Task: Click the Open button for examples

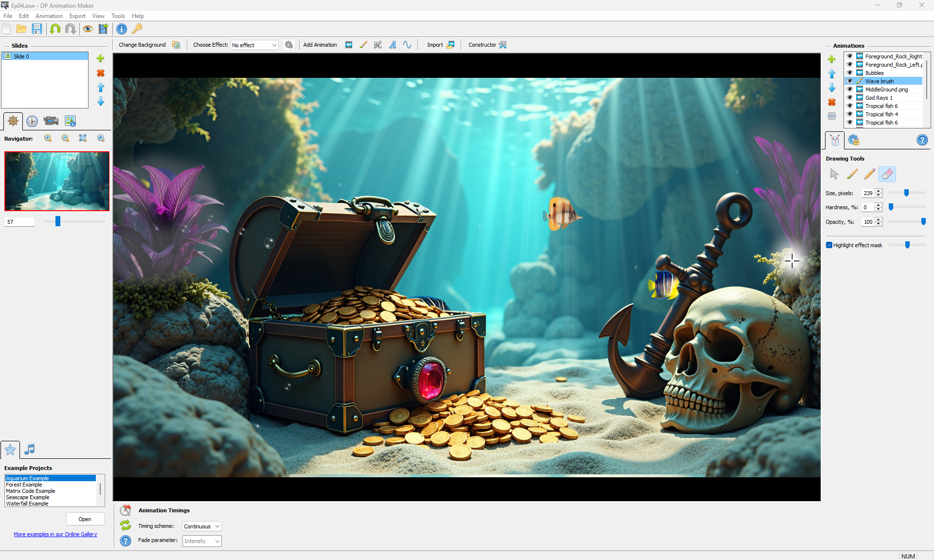Action: click(85, 519)
